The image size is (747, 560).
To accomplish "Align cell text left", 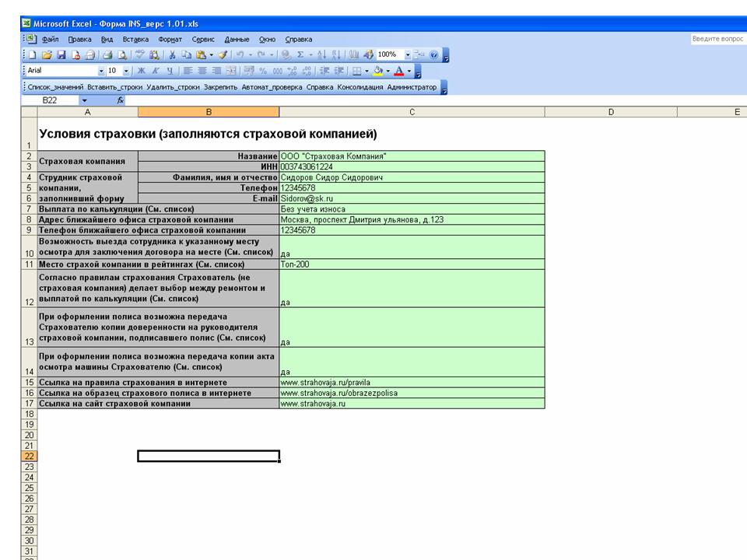I will coord(188,71).
